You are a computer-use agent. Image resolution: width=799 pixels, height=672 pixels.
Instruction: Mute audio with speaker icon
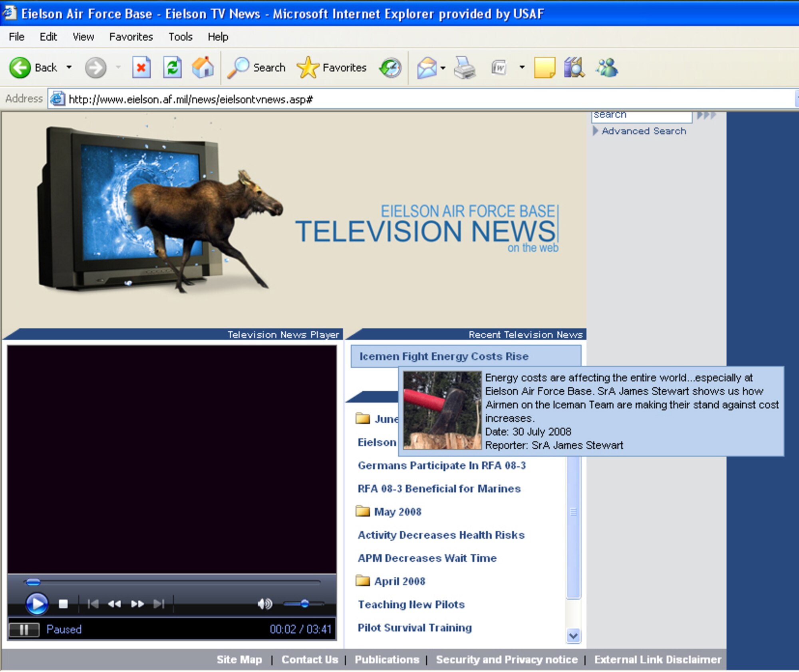265,604
